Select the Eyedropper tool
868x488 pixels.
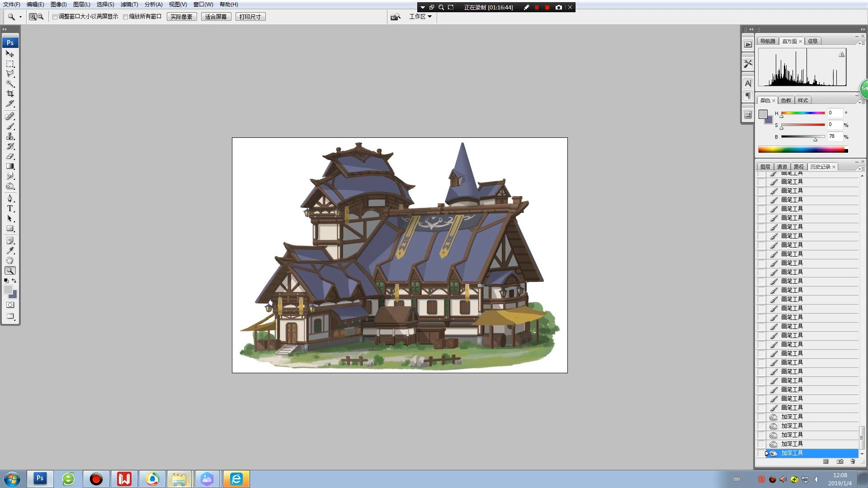[x=10, y=251]
